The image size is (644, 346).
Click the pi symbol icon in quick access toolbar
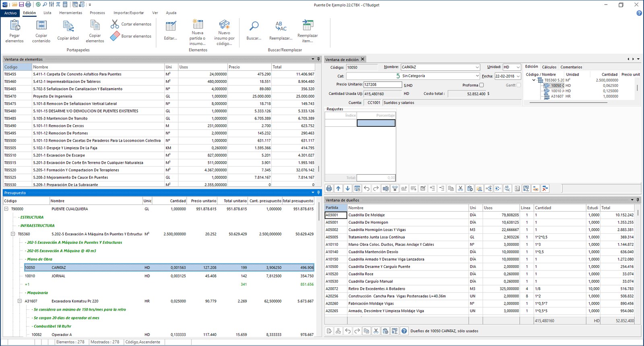tap(58, 4)
